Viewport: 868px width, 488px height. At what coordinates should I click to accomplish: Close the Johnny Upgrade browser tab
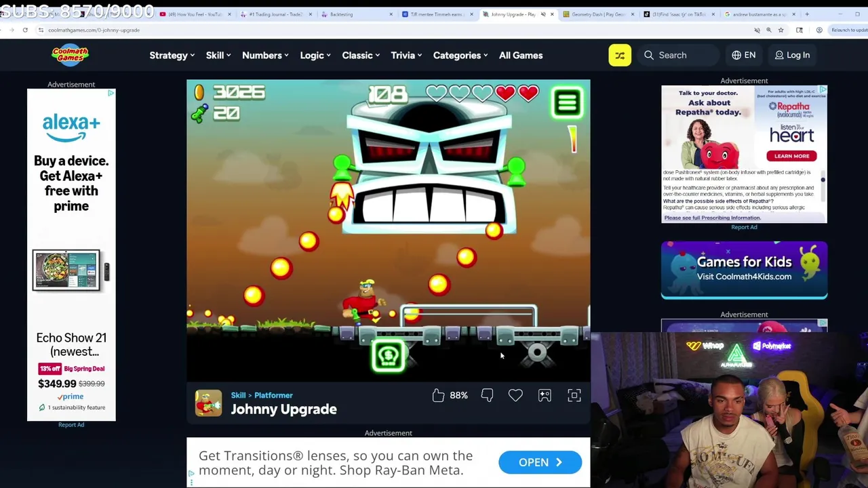552,14
